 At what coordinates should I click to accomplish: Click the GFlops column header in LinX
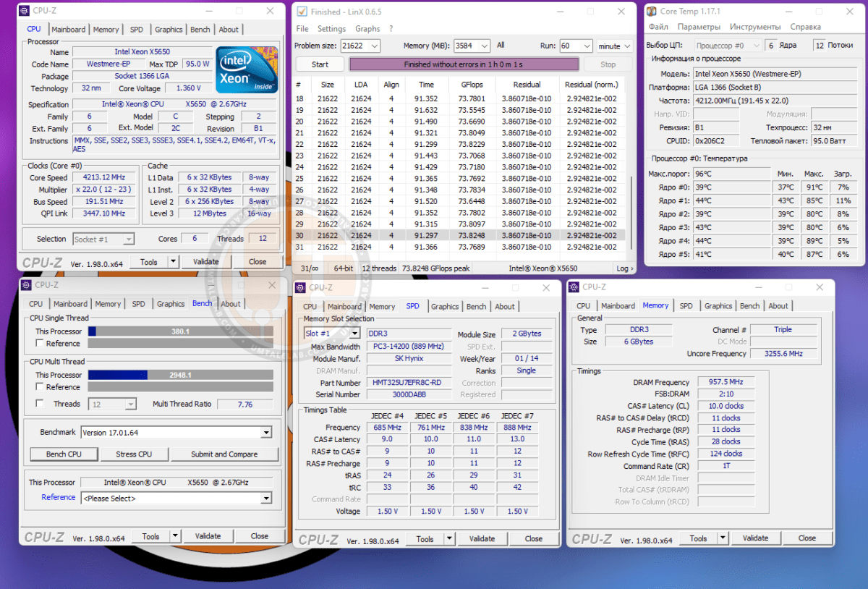pyautogui.click(x=472, y=85)
